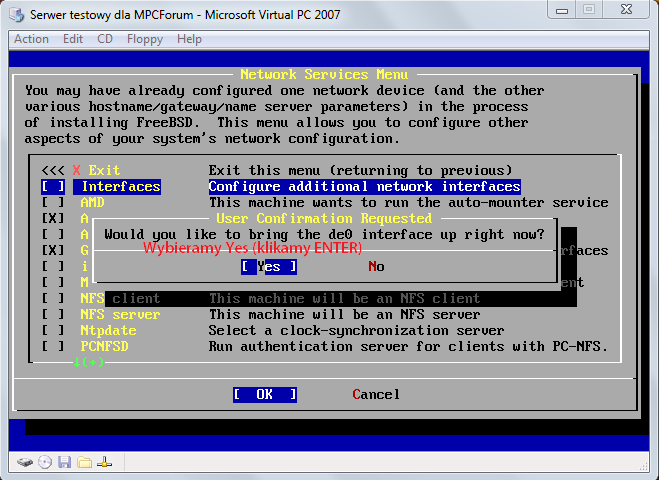
Task: Click 'This machine will be an NFS server'
Action: click(345, 314)
